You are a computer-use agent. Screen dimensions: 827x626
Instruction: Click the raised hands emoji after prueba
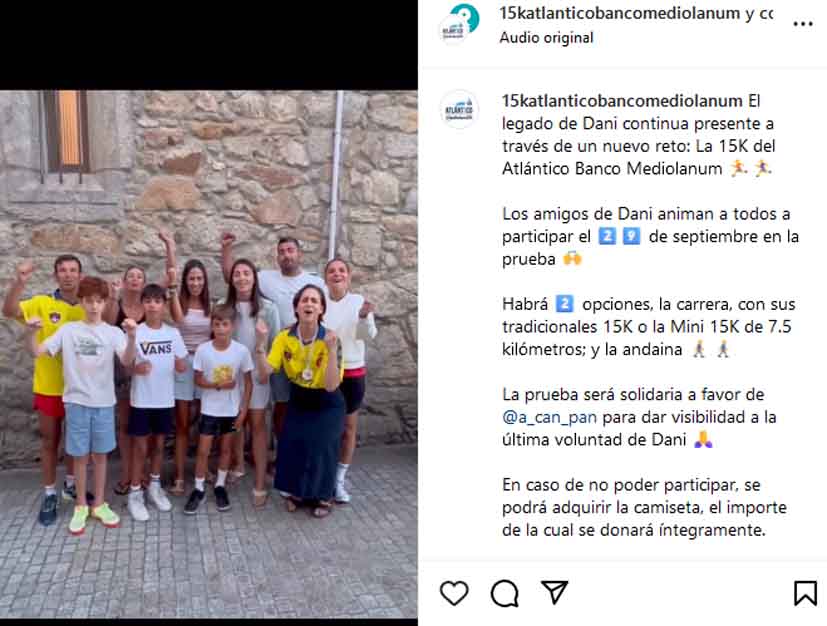[572, 259]
